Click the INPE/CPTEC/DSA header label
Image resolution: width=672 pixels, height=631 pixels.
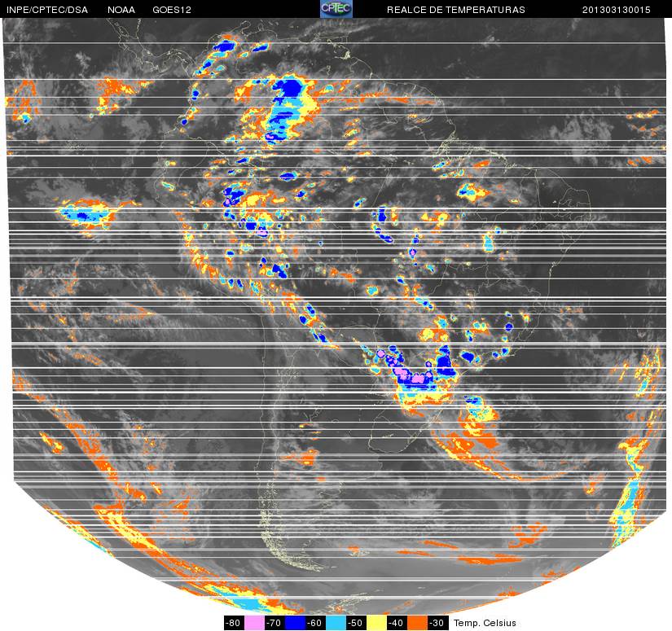[47, 10]
